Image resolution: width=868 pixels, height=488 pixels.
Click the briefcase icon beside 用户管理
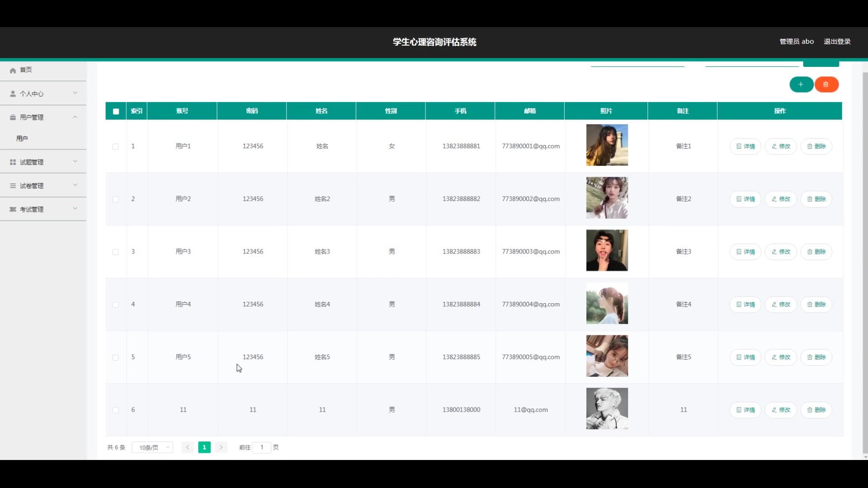click(x=13, y=117)
